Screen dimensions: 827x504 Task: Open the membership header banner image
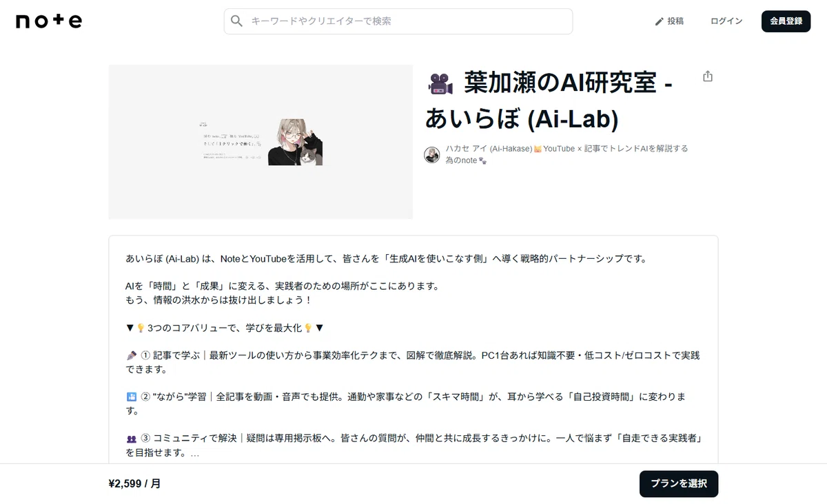click(261, 142)
